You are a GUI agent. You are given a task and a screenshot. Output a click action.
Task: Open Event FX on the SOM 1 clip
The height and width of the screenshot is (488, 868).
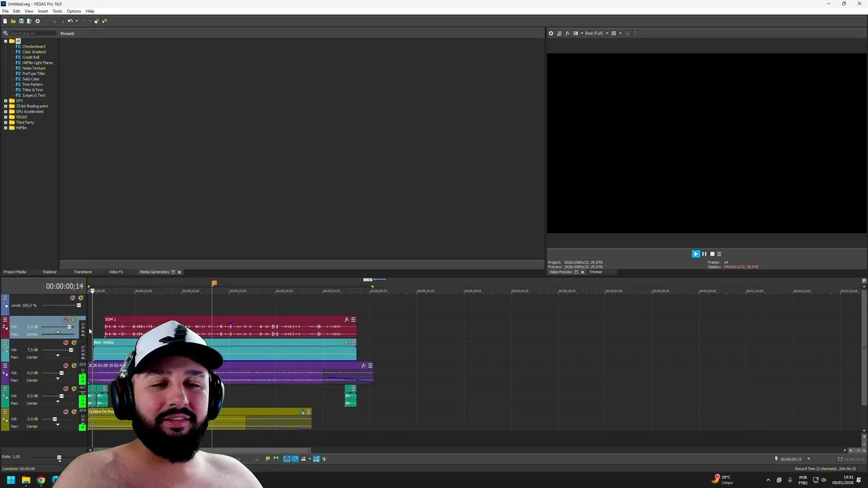pyautogui.click(x=347, y=319)
